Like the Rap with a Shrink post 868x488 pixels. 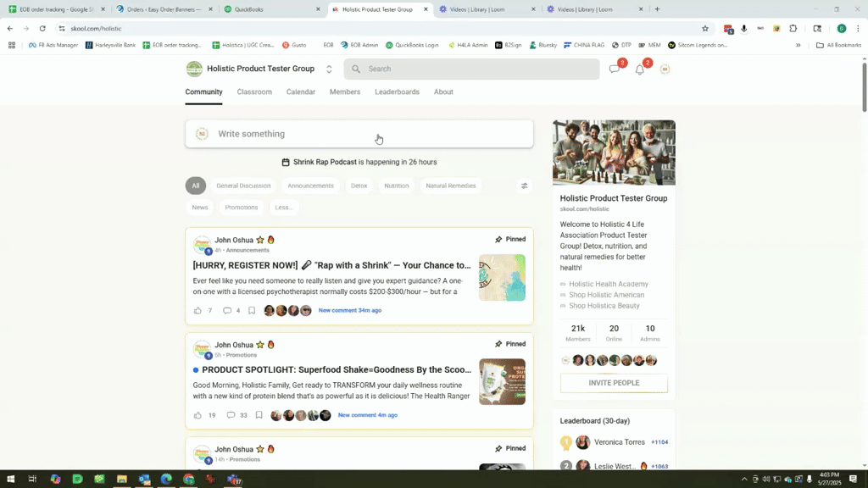198,310
